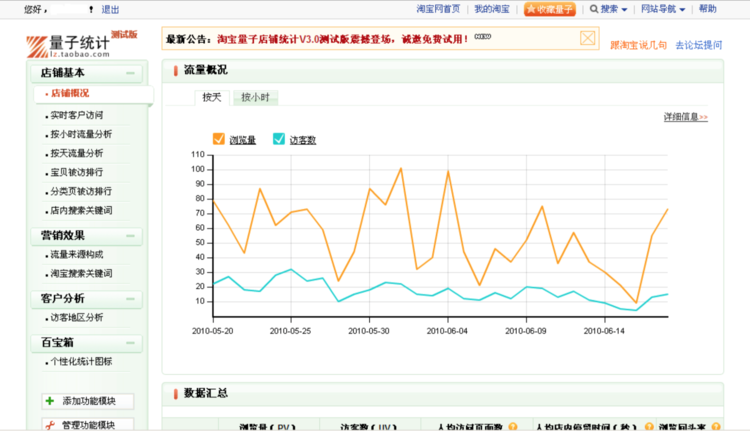Click help icon beside 人均访问页面数
This screenshot has height=431, width=750.
point(513,426)
